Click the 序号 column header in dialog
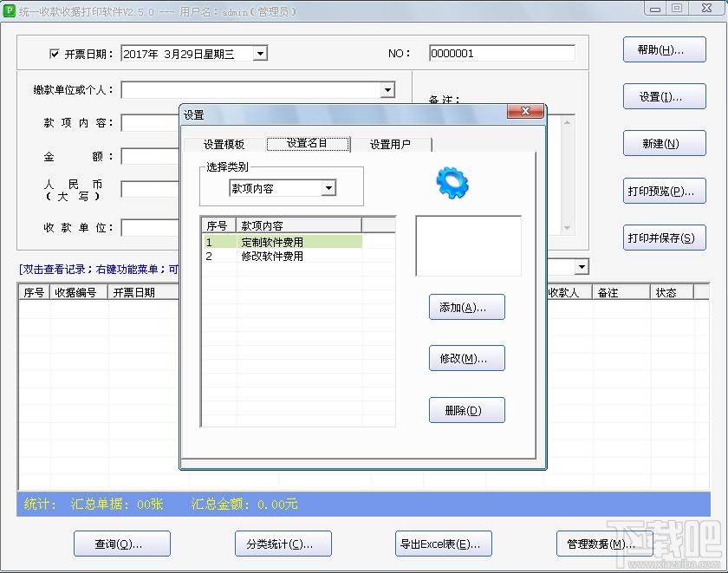This screenshot has height=573, width=728. click(x=219, y=225)
